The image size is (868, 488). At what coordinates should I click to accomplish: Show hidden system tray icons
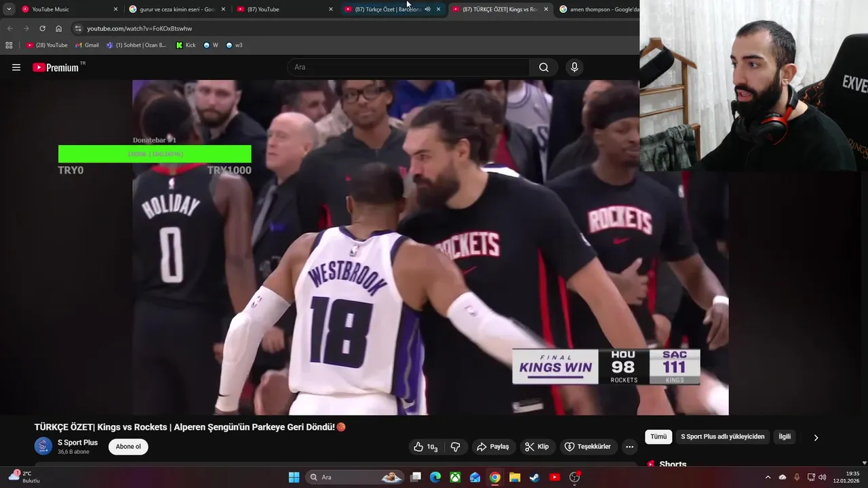click(768, 477)
